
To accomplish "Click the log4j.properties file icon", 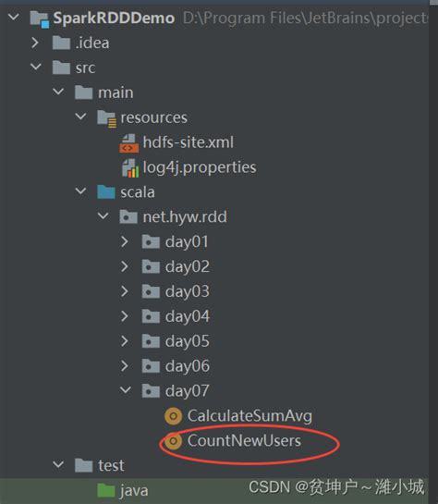I will [x=129, y=167].
